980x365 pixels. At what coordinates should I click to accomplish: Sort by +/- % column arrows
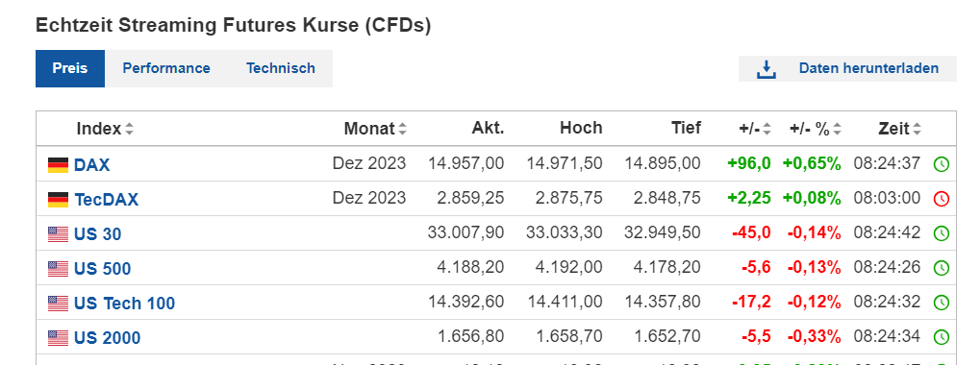coord(837,129)
